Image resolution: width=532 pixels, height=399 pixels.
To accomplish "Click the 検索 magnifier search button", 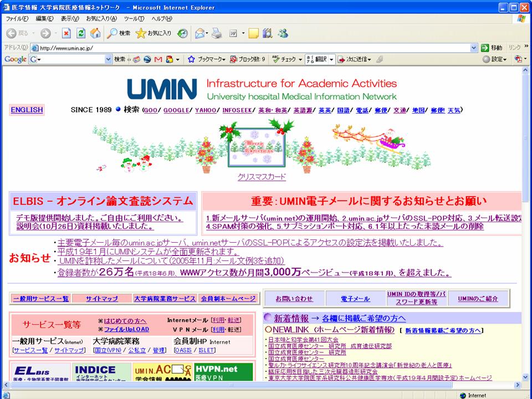I will (x=119, y=33).
